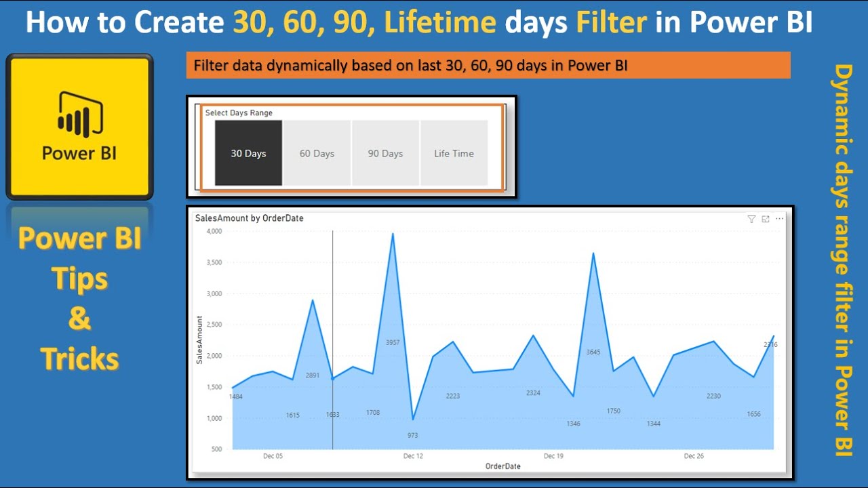Select the 30 Days slicer button
The image size is (868, 488).
tap(248, 153)
